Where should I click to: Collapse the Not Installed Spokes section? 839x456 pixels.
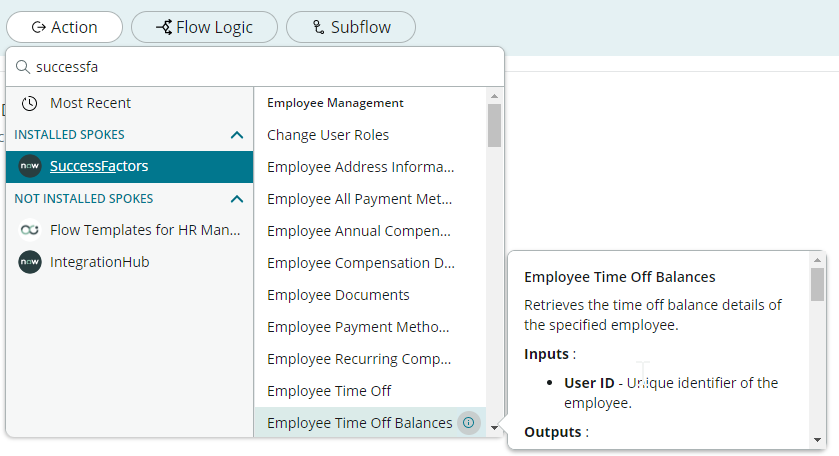(237, 199)
